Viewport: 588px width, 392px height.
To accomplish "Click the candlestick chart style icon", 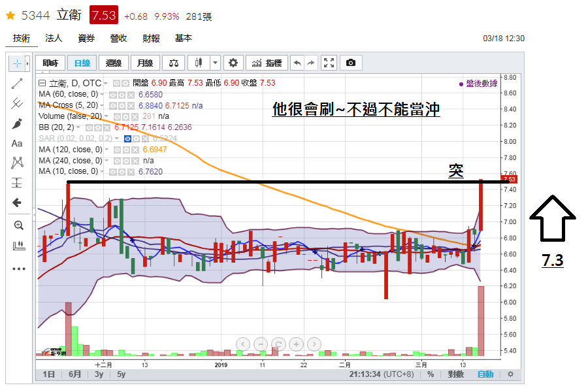I will tap(199, 63).
